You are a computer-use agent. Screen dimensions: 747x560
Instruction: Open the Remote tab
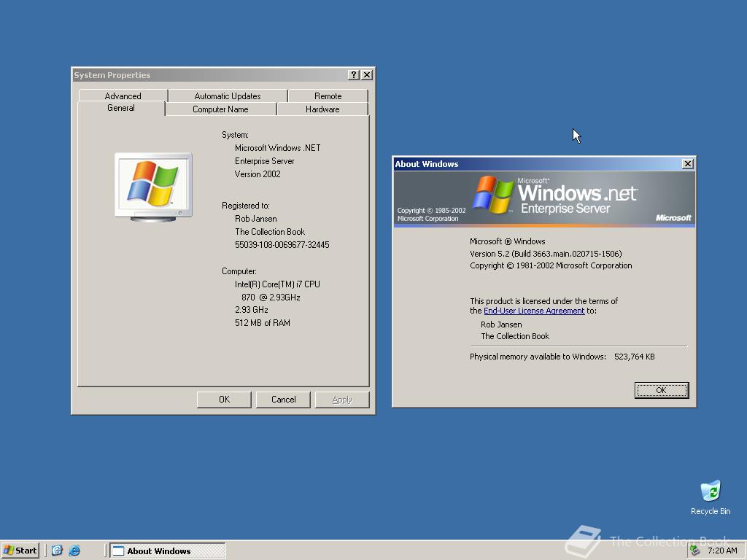pyautogui.click(x=328, y=96)
